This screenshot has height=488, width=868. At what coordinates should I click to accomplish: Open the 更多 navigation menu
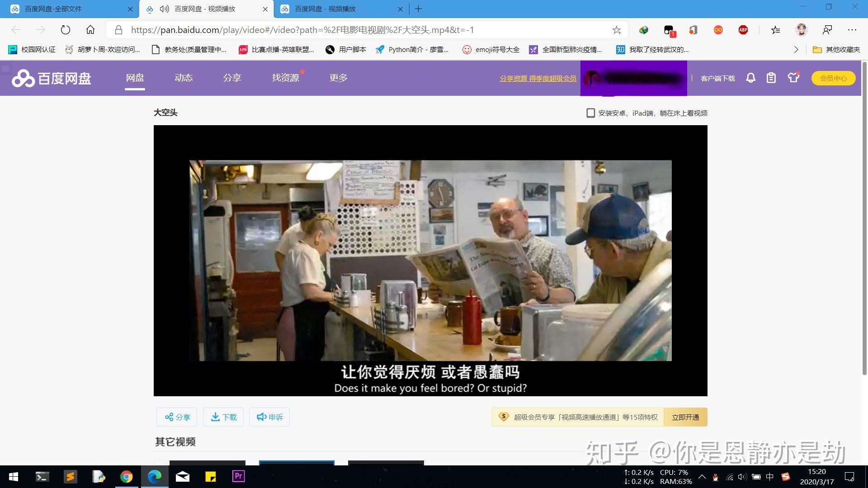click(x=338, y=78)
